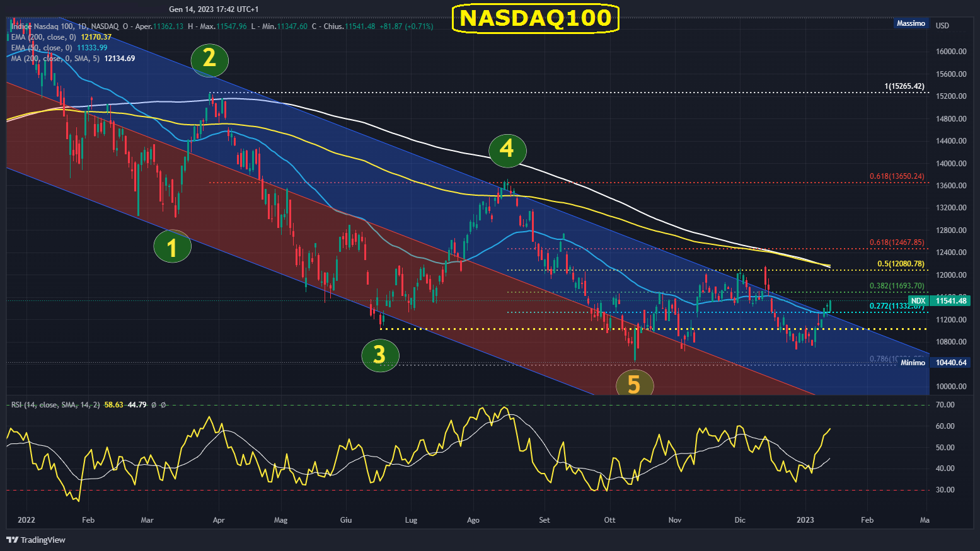Click the Apr label on the time axis
Viewport: 980px width, 551px height.
point(219,520)
